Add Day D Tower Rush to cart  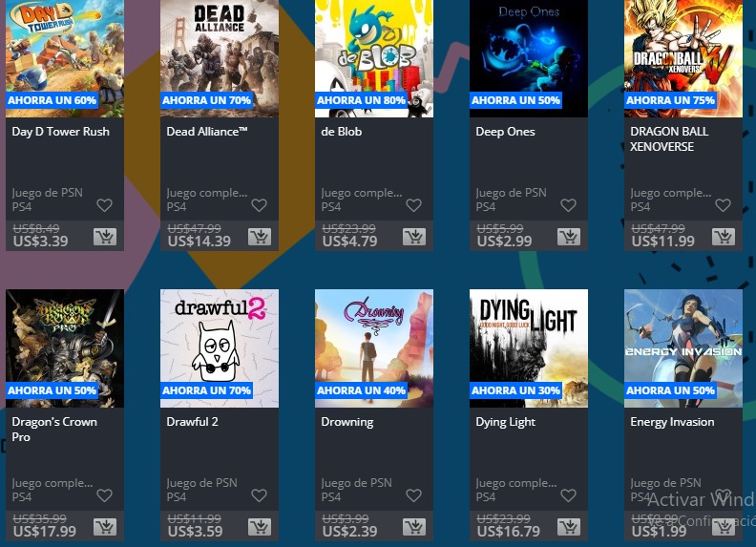pos(105,237)
